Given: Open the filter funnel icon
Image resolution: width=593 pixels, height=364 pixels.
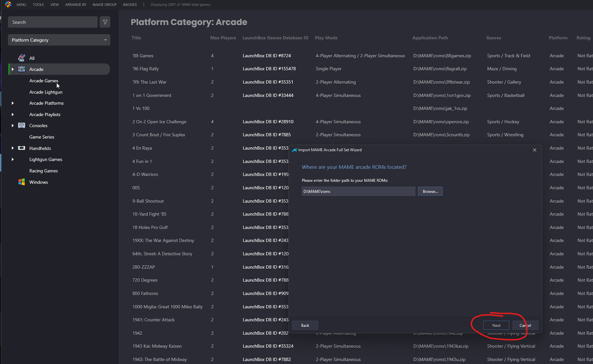Looking at the screenshot, I should (x=105, y=22).
